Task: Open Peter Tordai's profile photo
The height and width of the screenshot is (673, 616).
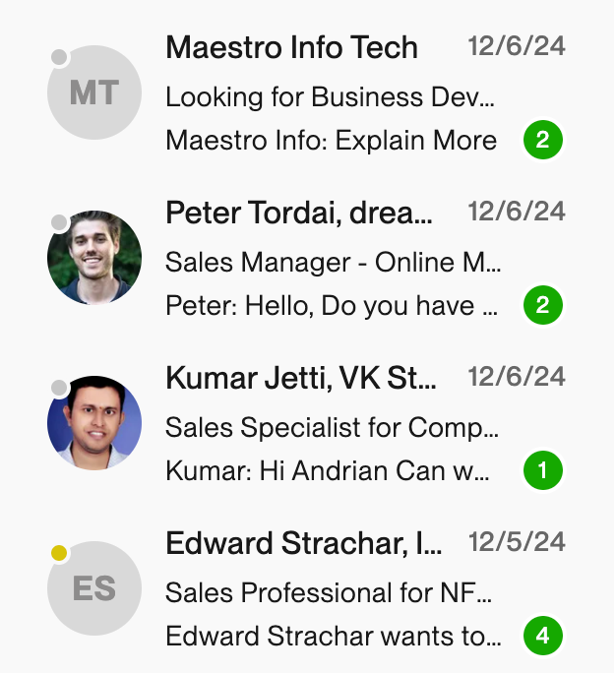Action: (x=94, y=258)
